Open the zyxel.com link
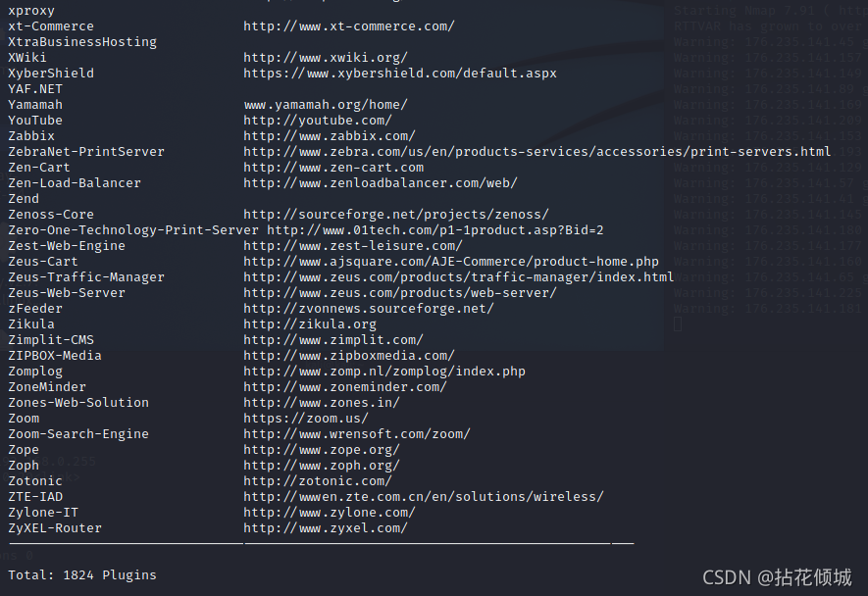Viewport: 868px width, 596px height. click(x=326, y=528)
